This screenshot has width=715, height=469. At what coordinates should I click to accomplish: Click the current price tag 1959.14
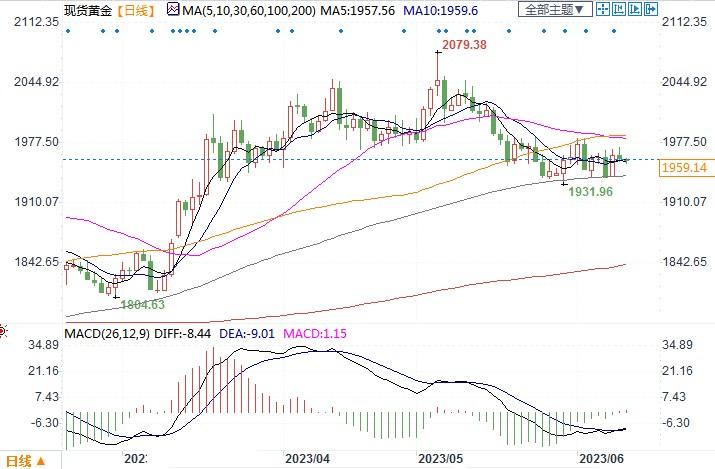coord(684,168)
